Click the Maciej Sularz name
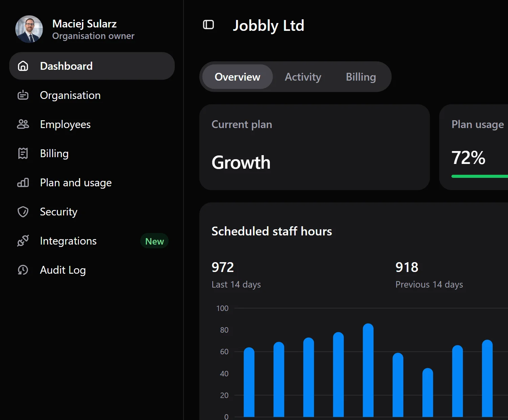The height and width of the screenshot is (420, 508). click(x=84, y=24)
